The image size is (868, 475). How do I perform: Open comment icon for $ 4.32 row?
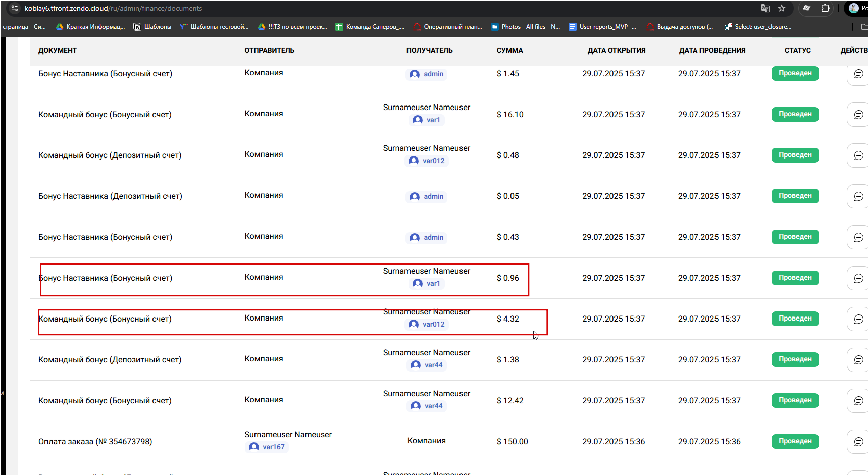(858, 319)
